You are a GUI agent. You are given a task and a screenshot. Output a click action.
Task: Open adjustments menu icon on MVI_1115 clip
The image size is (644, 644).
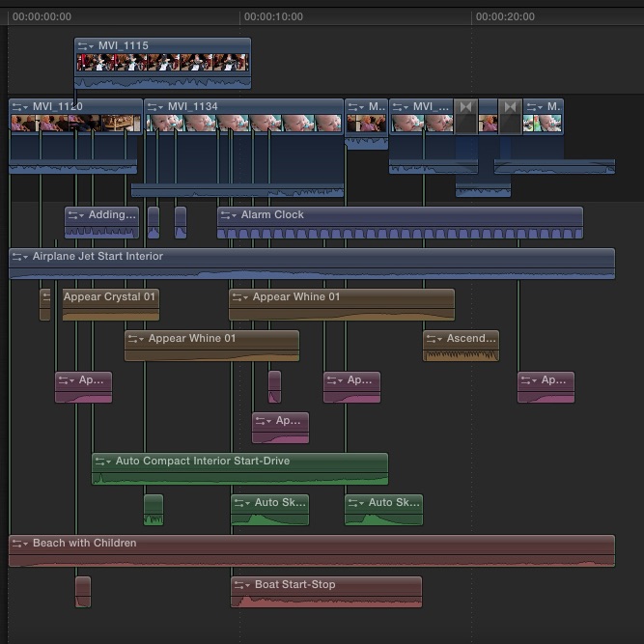click(x=86, y=46)
